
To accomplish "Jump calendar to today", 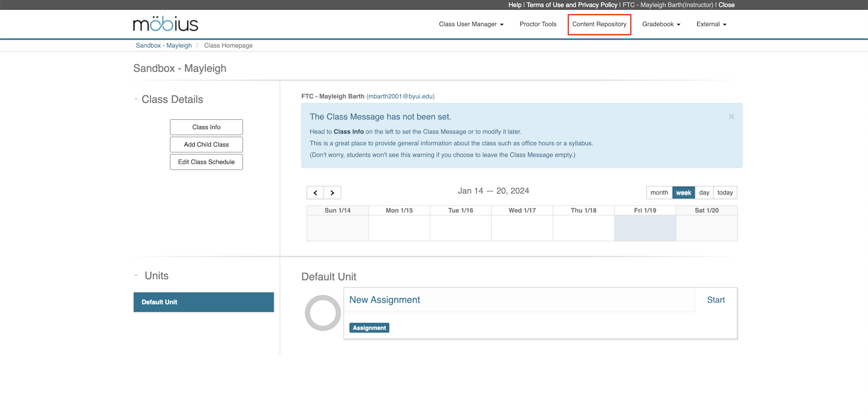I will [x=725, y=193].
